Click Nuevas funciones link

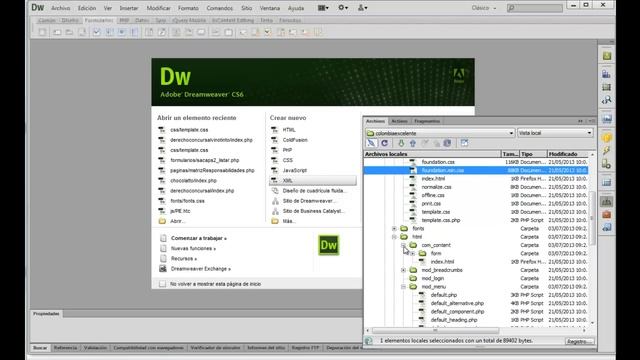(193, 249)
